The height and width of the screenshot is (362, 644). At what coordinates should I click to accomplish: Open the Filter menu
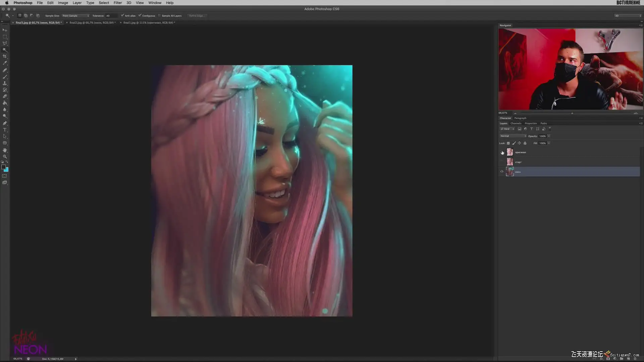[x=118, y=3]
